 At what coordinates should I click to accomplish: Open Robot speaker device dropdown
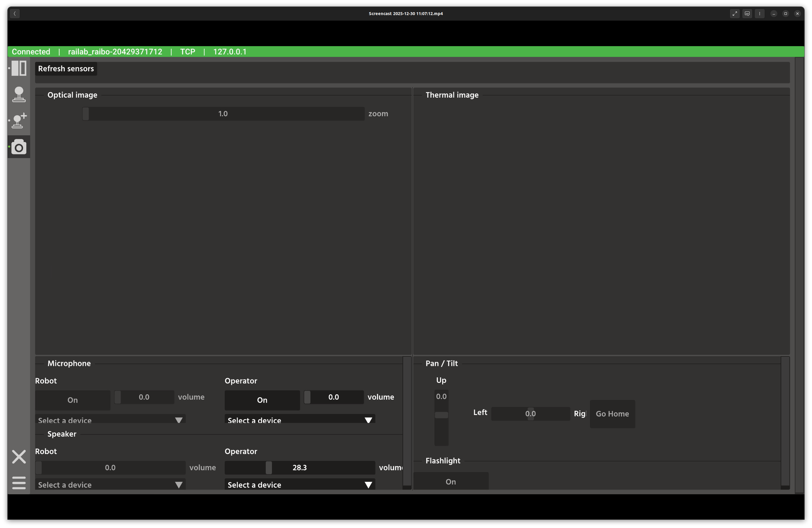tap(110, 484)
